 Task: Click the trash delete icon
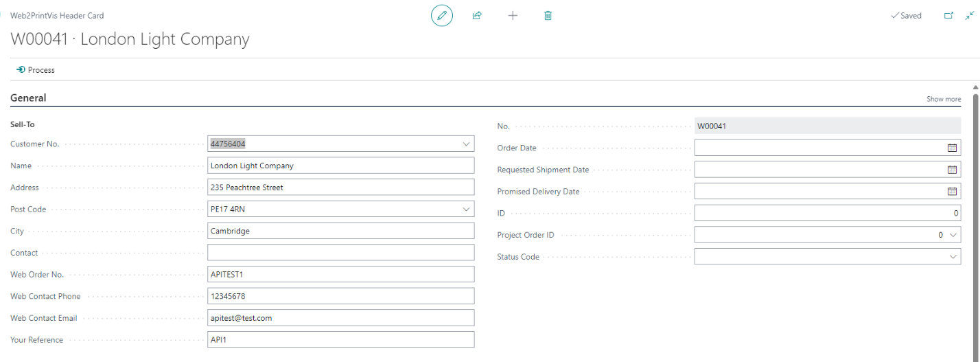[x=548, y=15]
